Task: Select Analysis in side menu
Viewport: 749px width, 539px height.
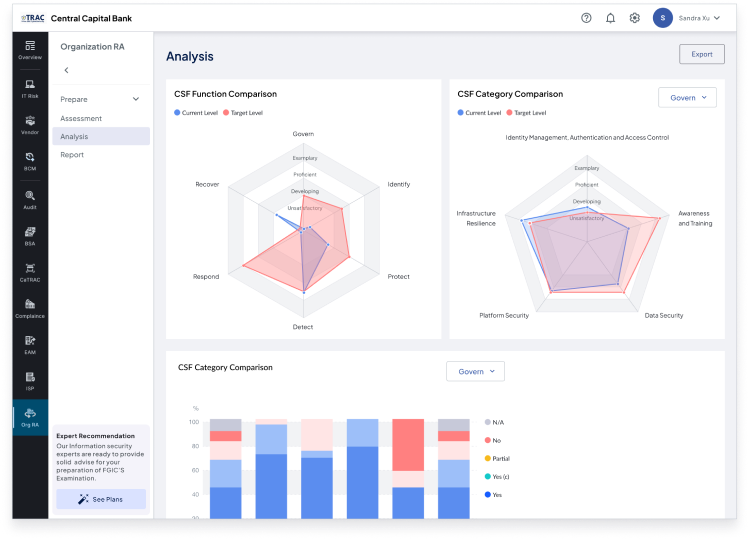Action: 101,136
